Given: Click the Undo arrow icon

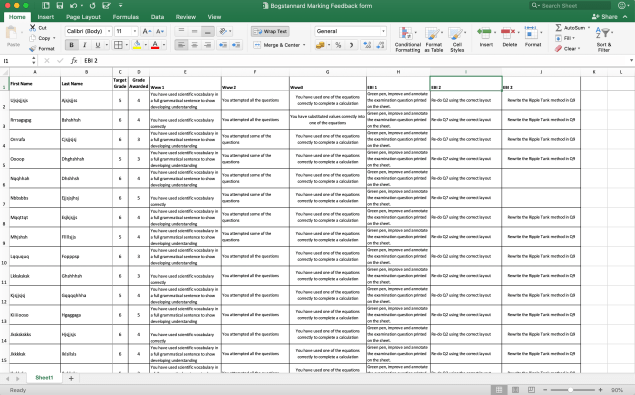Looking at the screenshot, I should point(73,6).
